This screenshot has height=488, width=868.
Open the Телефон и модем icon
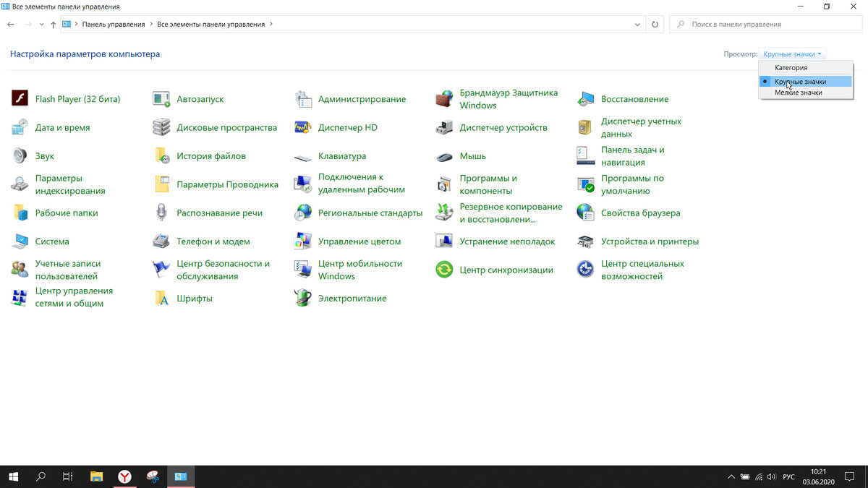tap(161, 241)
